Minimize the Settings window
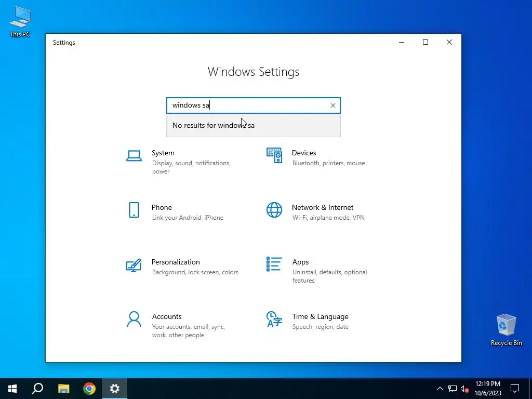The height and width of the screenshot is (399, 532). (402, 43)
